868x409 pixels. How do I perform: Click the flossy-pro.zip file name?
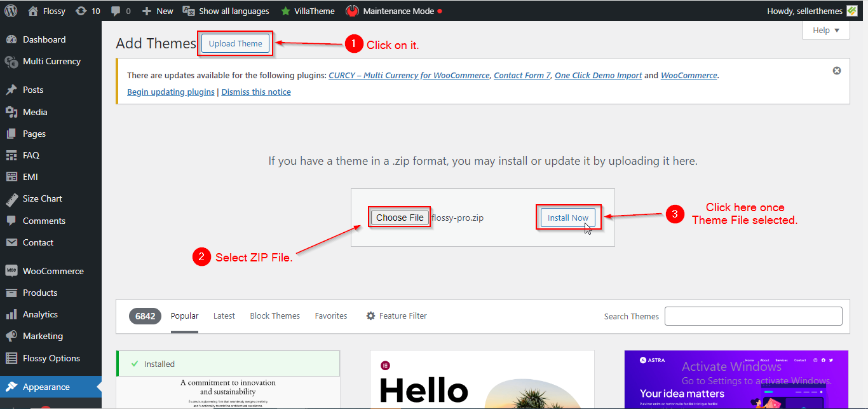tap(458, 218)
